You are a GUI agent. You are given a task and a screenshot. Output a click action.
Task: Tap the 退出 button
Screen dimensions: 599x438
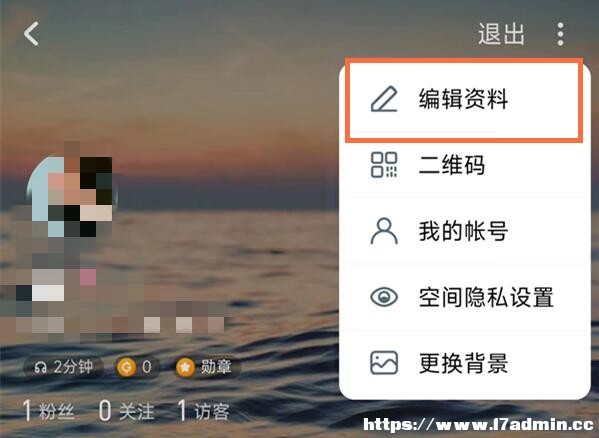pyautogui.click(x=501, y=34)
